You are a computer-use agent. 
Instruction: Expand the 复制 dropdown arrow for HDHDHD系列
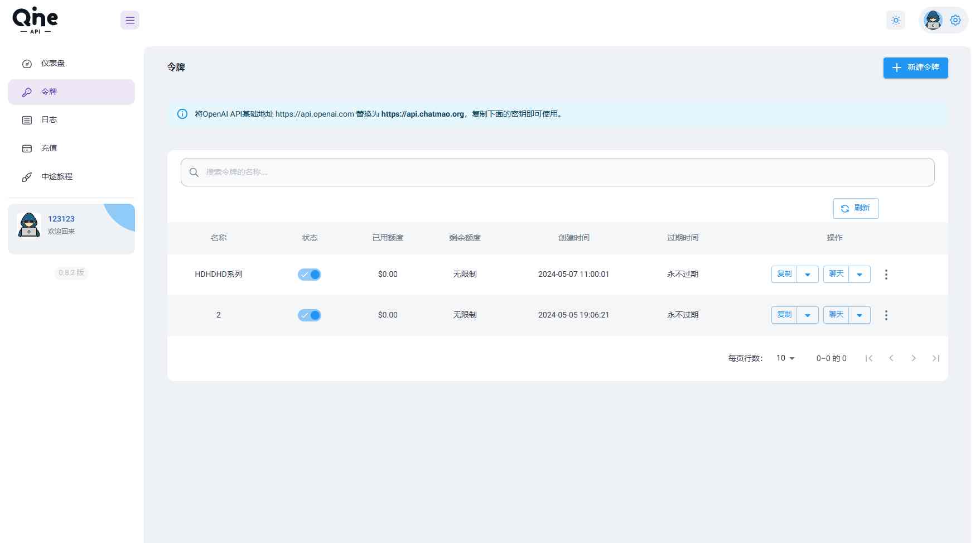pos(807,275)
